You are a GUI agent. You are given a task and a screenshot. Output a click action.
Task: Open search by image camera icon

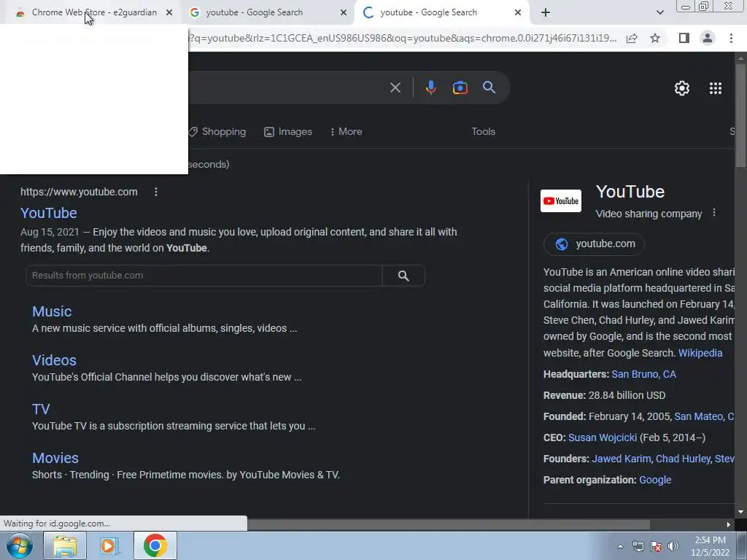460,87
